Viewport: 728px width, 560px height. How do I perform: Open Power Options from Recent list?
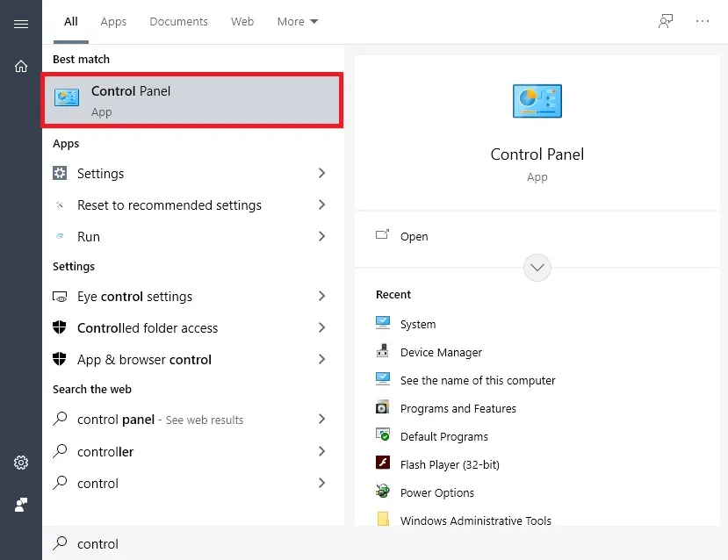pyautogui.click(x=436, y=492)
